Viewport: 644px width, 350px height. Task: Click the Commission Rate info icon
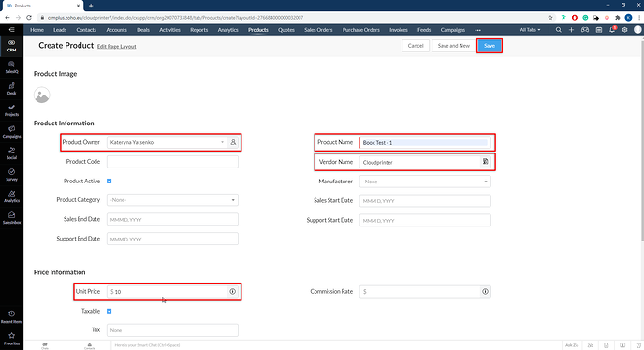(485, 292)
